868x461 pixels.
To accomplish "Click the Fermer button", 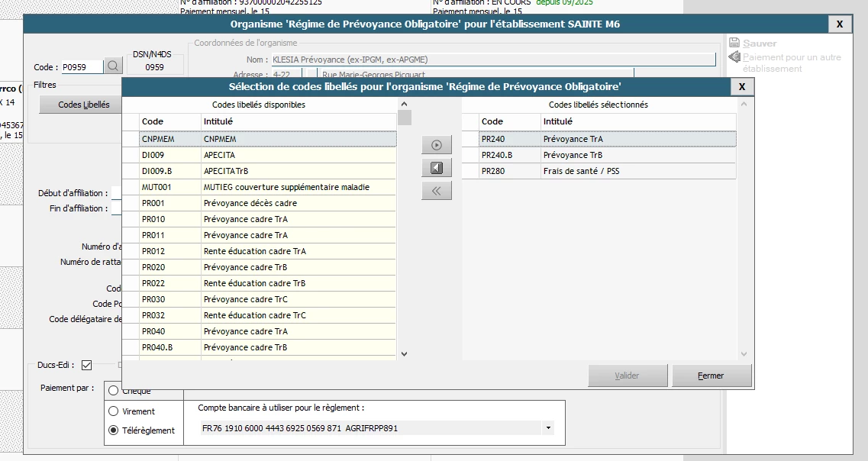I will coord(712,376).
